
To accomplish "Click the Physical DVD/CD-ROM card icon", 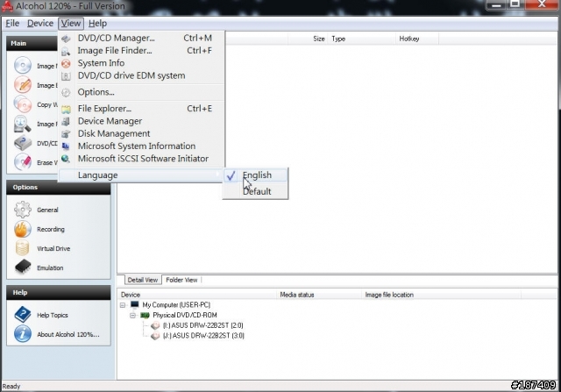I will (145, 315).
